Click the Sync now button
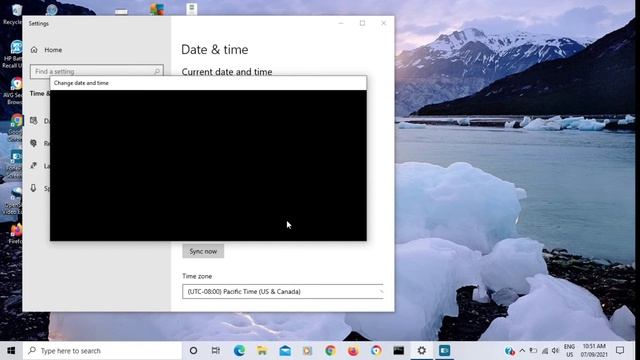The image size is (640, 360). (203, 251)
